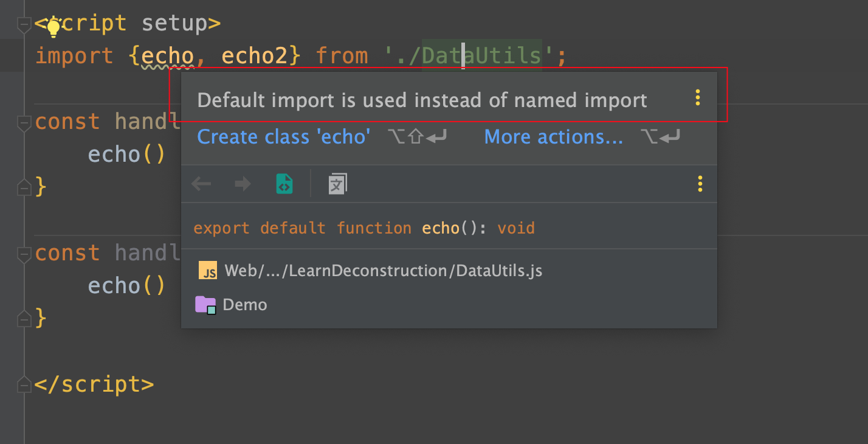Place the cursor on echo2 in the import

coord(254,56)
